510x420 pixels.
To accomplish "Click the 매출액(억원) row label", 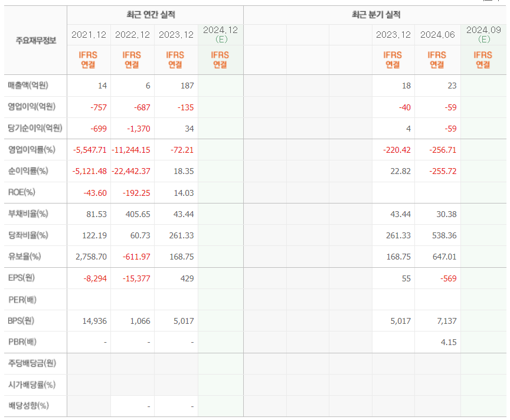I will 28,86.
